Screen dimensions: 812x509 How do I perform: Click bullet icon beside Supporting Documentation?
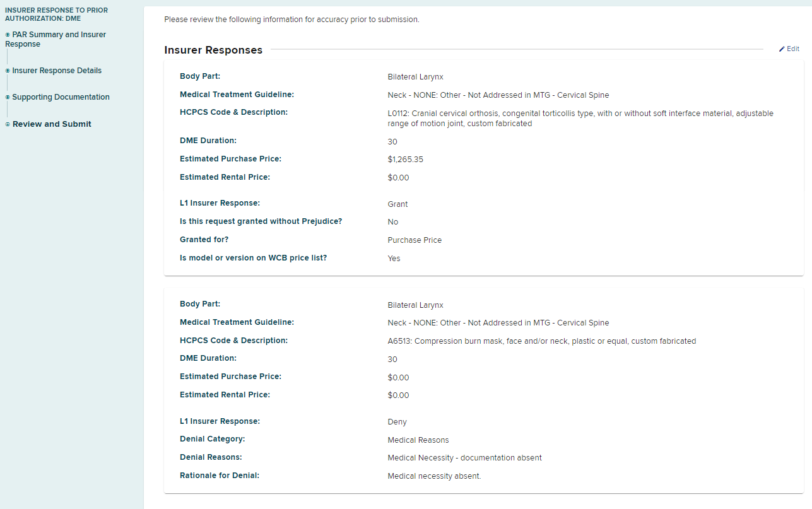(x=8, y=97)
